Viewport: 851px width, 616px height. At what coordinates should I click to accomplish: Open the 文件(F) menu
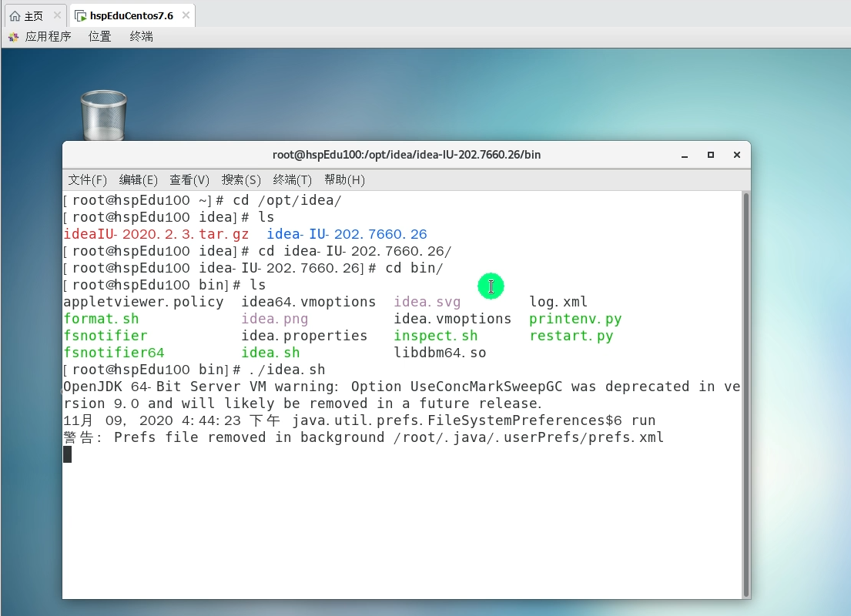pos(87,179)
